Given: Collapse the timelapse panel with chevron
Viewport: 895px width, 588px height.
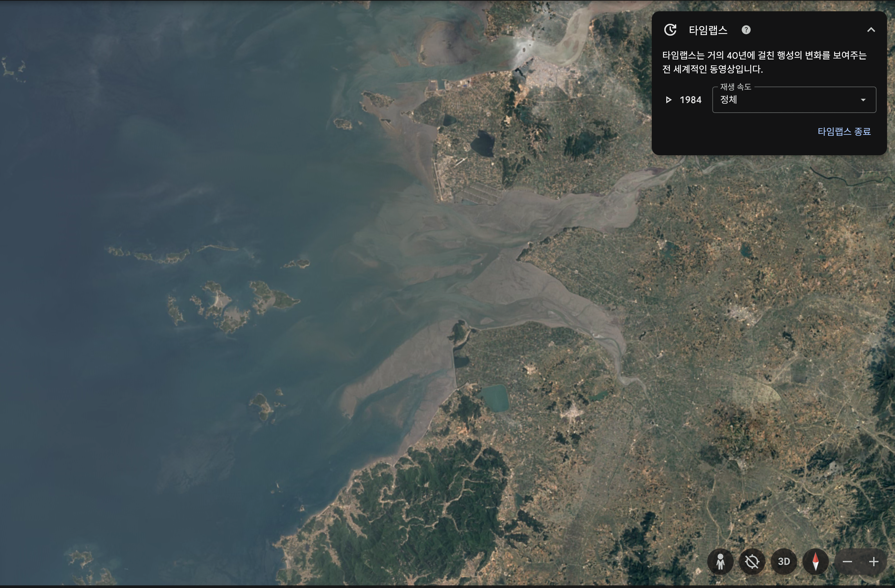Looking at the screenshot, I should pyautogui.click(x=871, y=30).
